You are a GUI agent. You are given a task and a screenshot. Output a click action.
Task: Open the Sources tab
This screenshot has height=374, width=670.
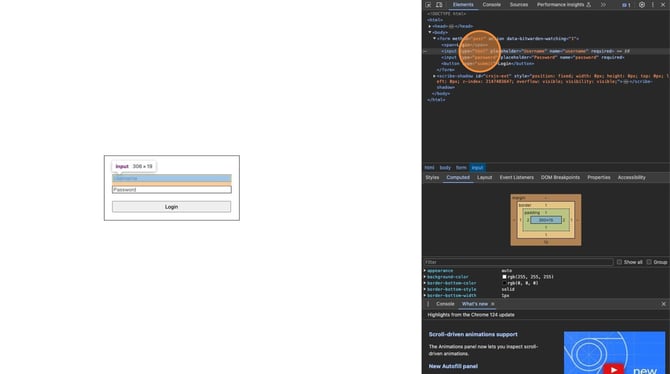519,5
